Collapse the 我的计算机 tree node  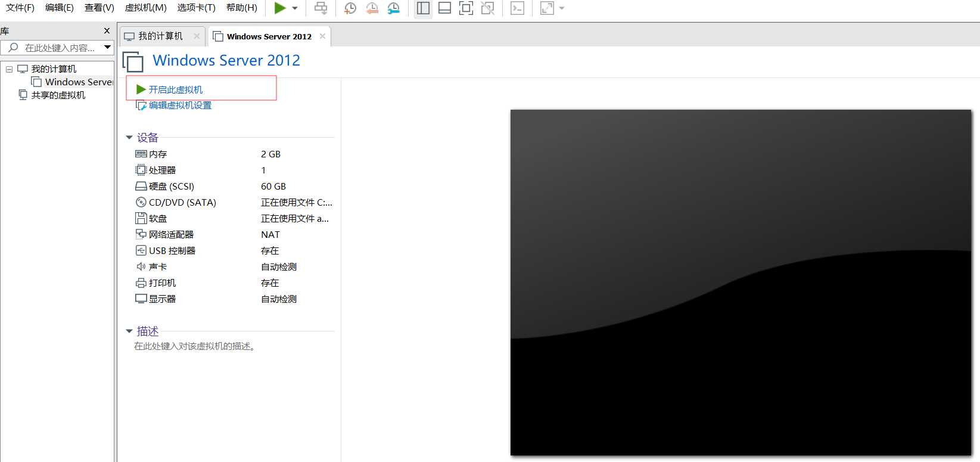(x=9, y=69)
